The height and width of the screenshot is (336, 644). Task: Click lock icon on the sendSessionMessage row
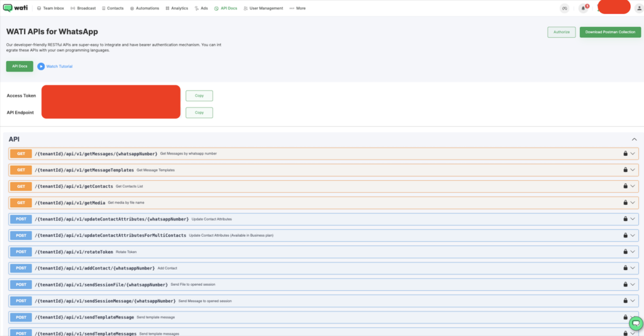(626, 301)
